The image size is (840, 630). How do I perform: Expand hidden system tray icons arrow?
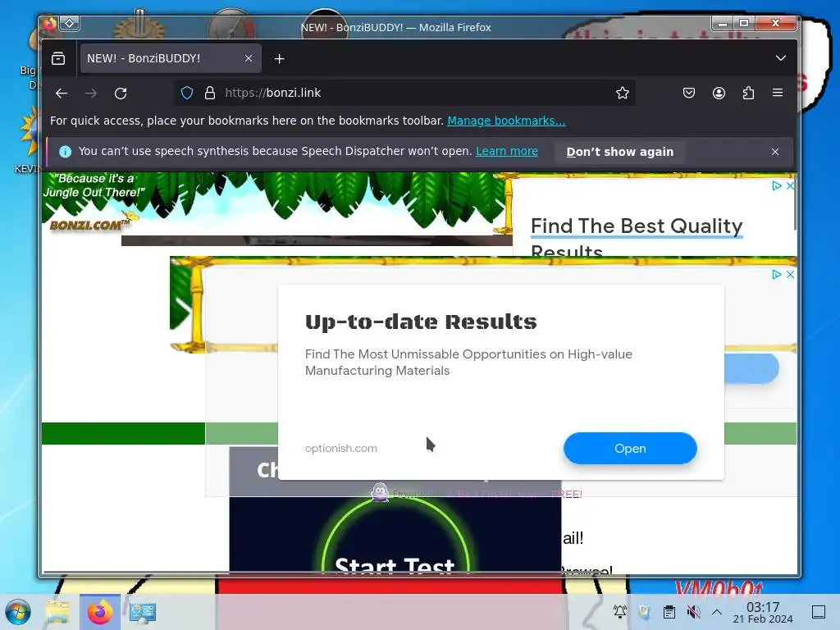tap(717, 612)
